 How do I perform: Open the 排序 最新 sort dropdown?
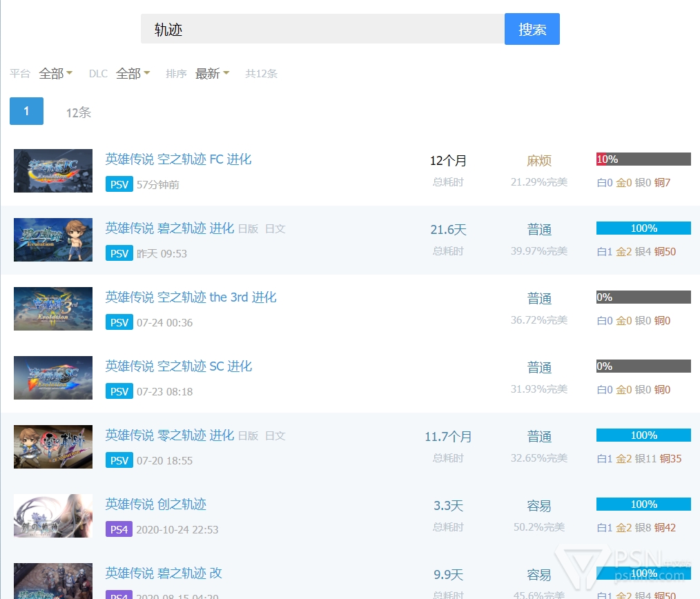212,73
